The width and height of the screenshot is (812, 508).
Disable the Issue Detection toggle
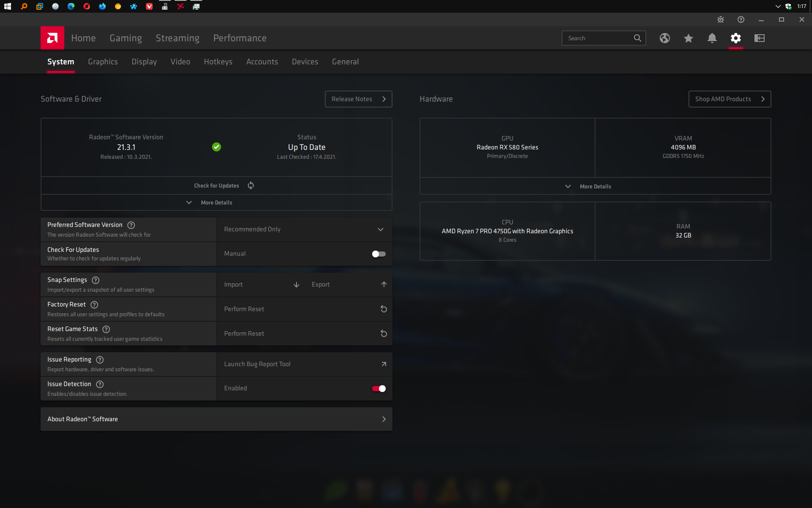point(379,389)
